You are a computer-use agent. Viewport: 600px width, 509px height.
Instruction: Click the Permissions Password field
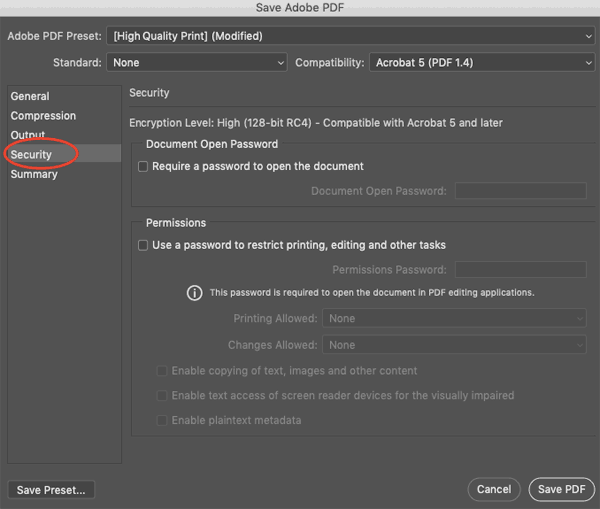(x=520, y=269)
